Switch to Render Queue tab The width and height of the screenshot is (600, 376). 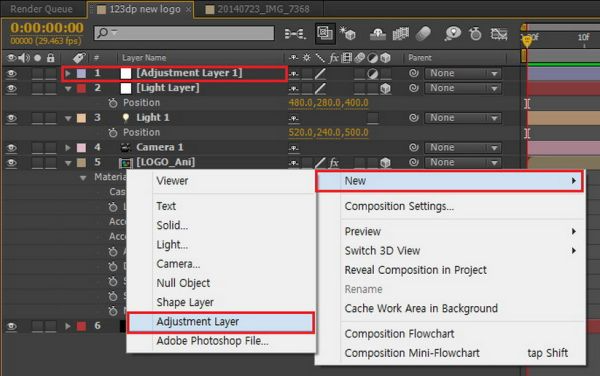point(41,9)
